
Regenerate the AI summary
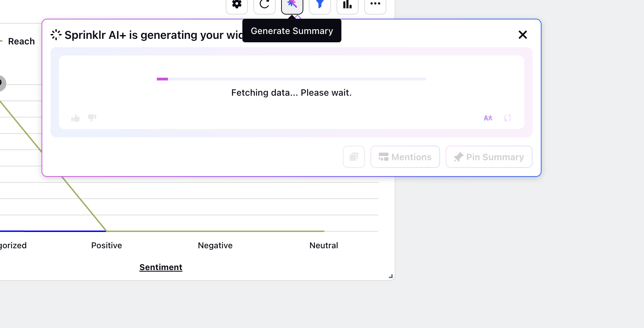[x=508, y=118]
